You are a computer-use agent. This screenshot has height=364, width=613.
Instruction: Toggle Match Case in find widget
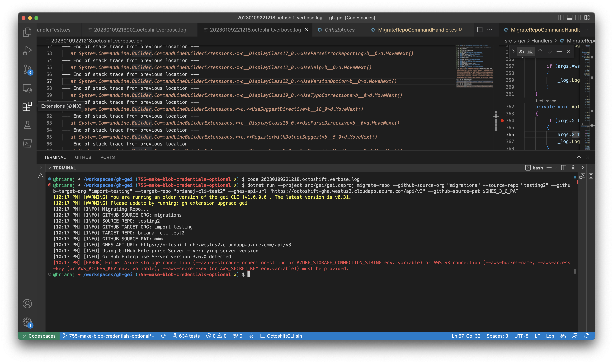pos(521,51)
